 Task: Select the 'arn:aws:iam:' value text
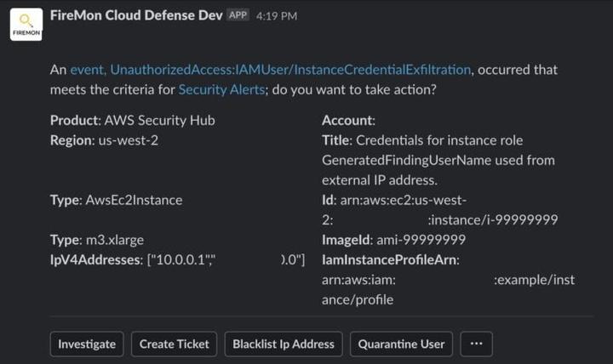click(359, 280)
